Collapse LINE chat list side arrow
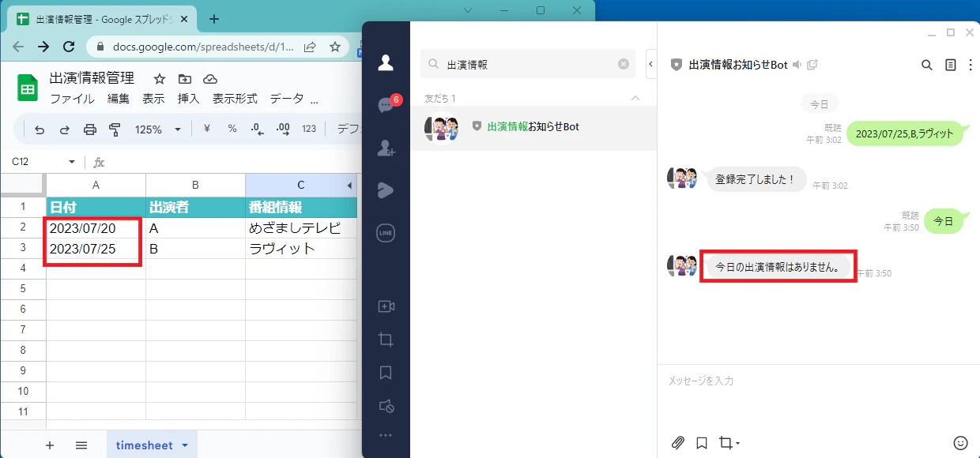 tap(651, 64)
